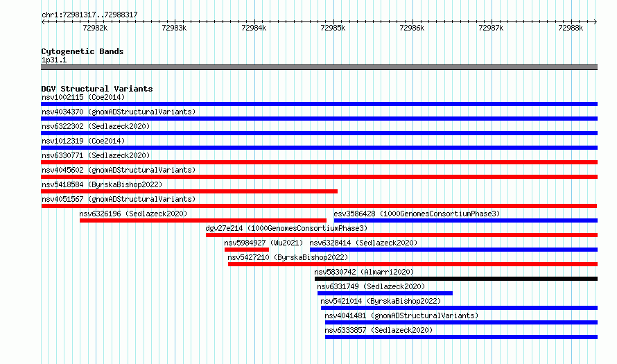Click the gray 1p31.1 cytogenetic band bar
Image resolution: width=617 pixels, height=364 pixels.
pyautogui.click(x=319, y=67)
